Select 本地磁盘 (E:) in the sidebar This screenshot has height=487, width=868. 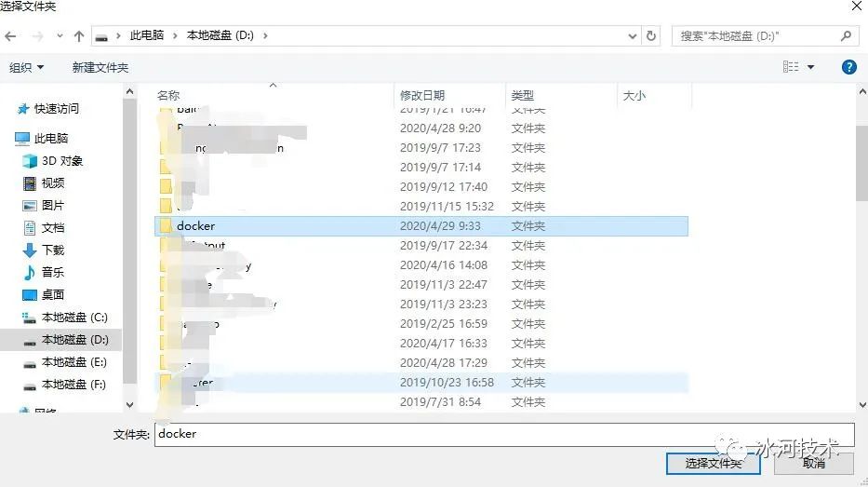(x=74, y=362)
